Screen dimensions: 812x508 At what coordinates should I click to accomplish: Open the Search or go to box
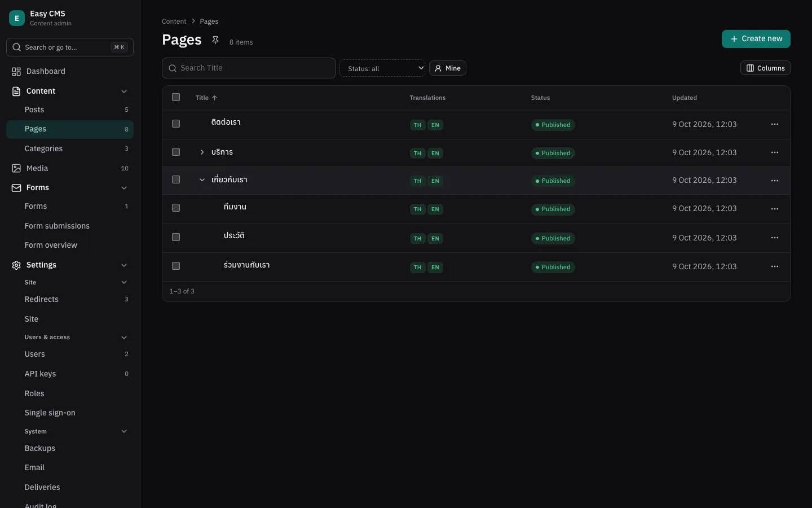70,47
